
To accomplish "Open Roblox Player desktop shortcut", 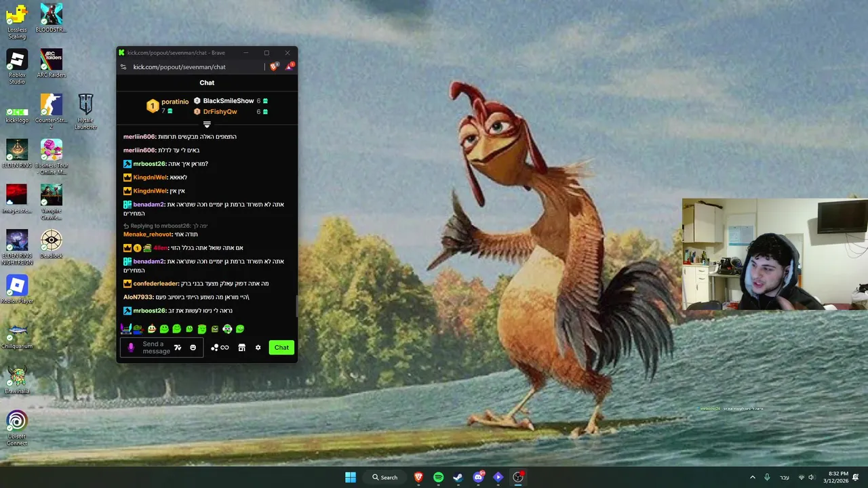I will (17, 290).
